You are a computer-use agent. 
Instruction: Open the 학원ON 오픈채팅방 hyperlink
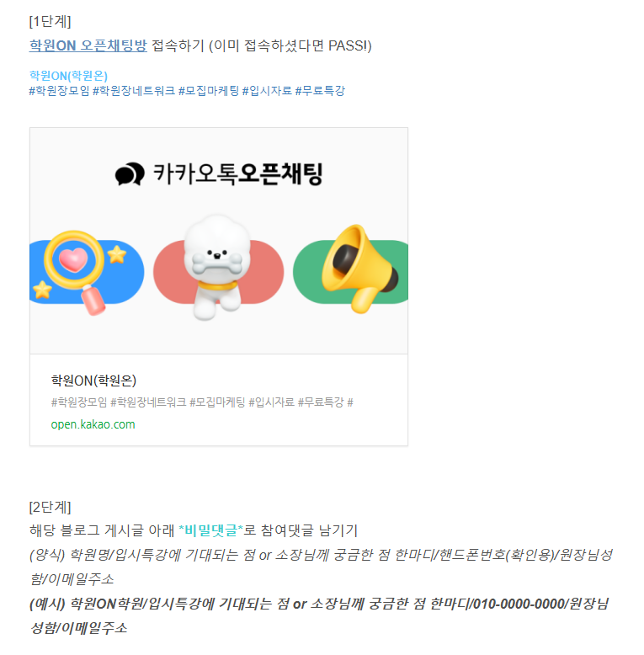point(88,45)
